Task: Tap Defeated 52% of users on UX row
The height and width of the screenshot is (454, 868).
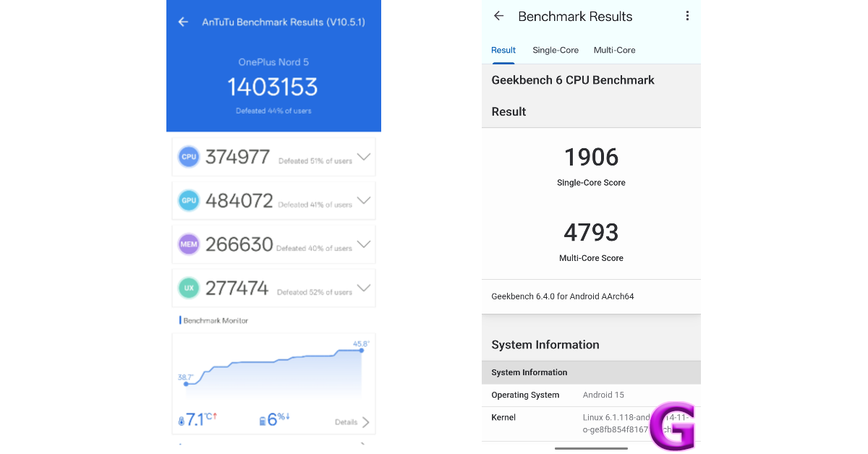Action: [315, 292]
